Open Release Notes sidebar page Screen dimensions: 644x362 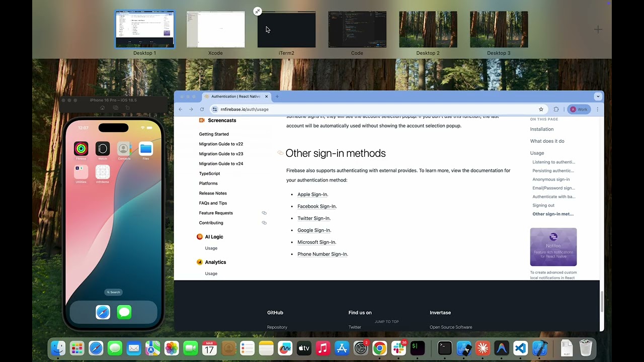pyautogui.click(x=213, y=193)
